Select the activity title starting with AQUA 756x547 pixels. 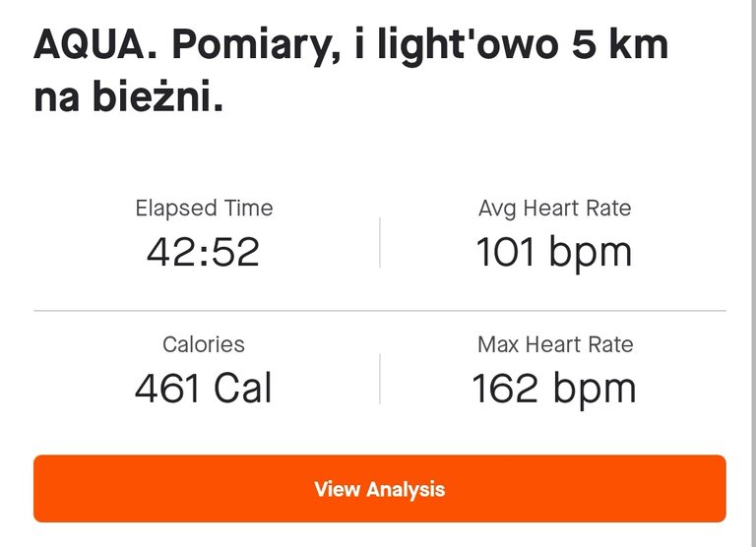coord(350,71)
